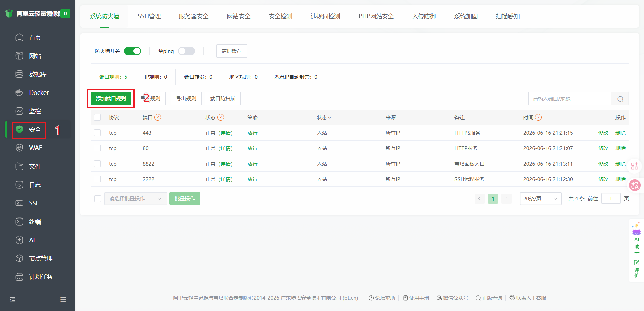Open the 计划任务 scheduled tasks icon
The width and height of the screenshot is (644, 311).
(x=19, y=277)
